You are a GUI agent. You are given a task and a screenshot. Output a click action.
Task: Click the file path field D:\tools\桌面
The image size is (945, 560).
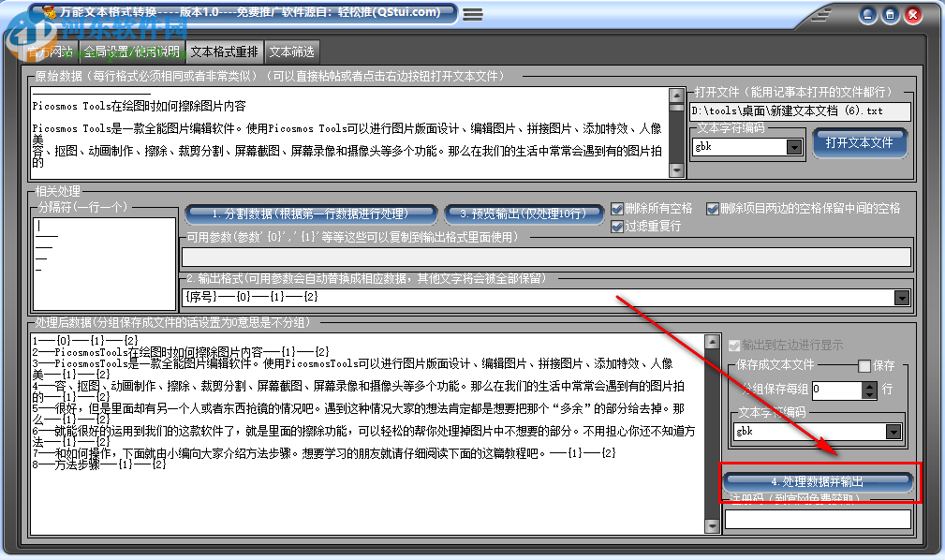coord(801,111)
